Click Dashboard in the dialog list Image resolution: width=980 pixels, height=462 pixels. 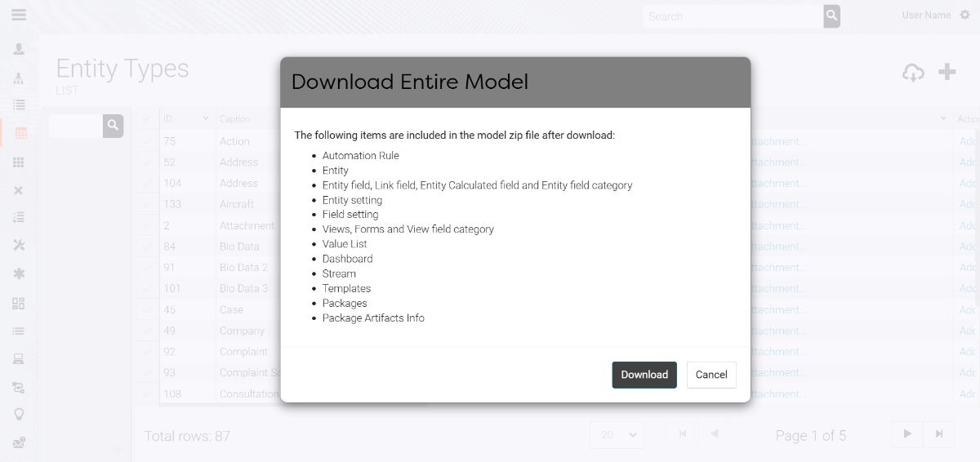[347, 259]
